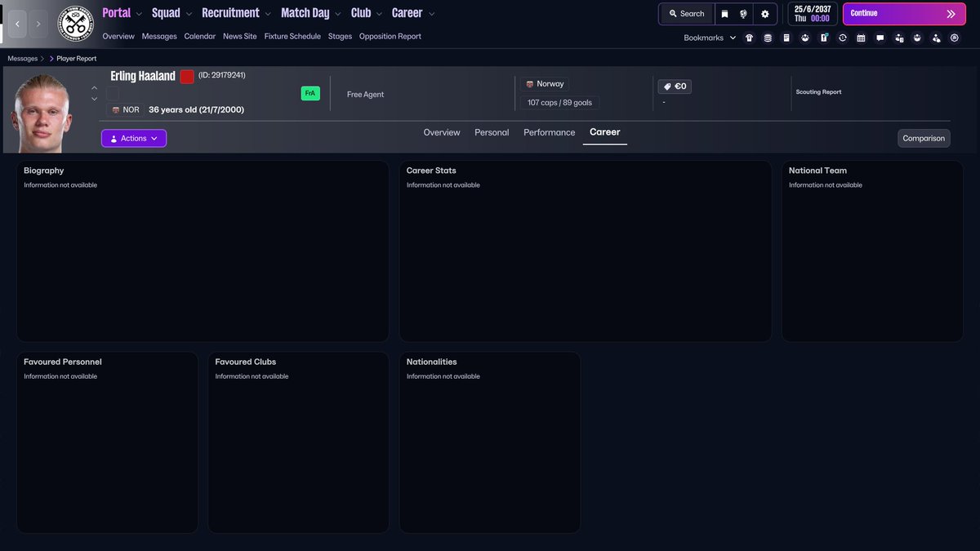Select the Career player tab
This screenshot has width=980, height=551.
[605, 132]
